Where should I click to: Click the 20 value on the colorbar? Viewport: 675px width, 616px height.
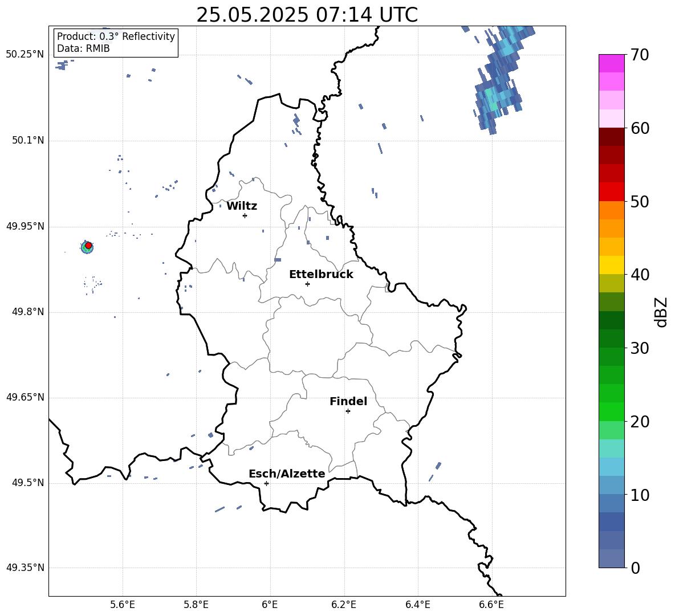[x=640, y=422]
